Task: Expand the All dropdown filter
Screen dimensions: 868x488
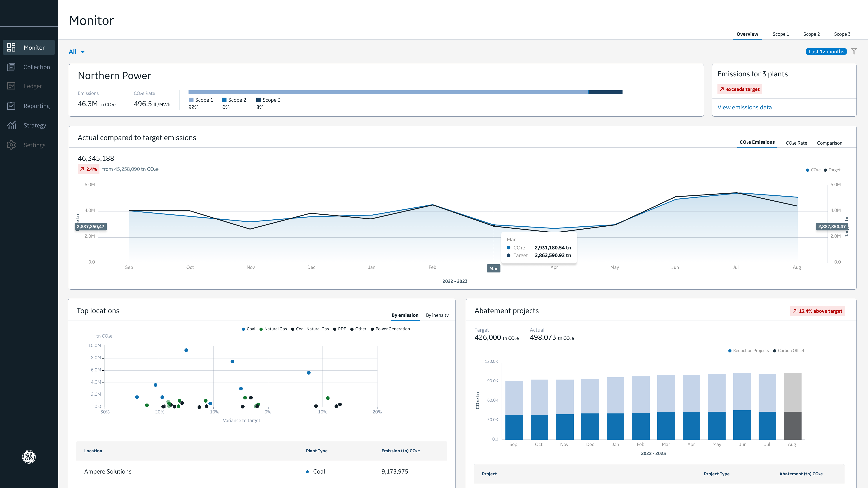Action: [x=77, y=52]
